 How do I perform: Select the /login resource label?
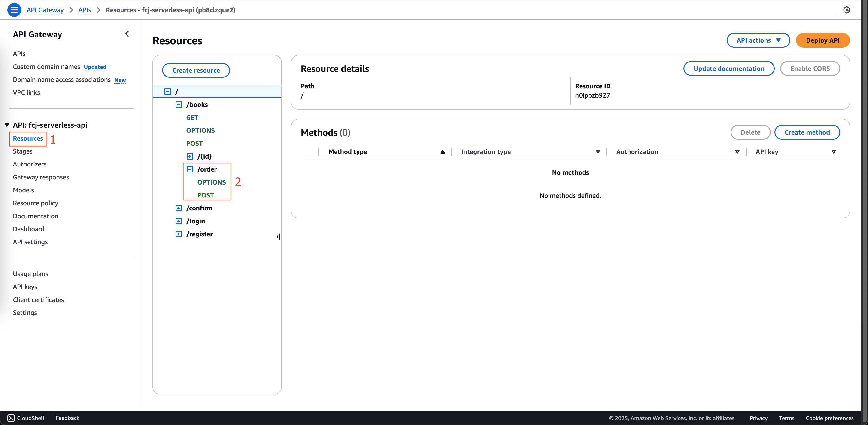(195, 221)
